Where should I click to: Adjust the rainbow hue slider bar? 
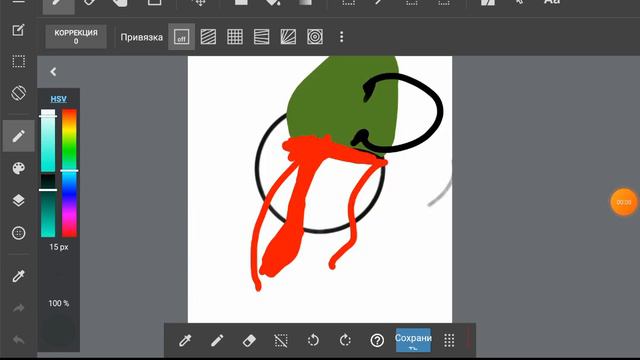pos(69,173)
